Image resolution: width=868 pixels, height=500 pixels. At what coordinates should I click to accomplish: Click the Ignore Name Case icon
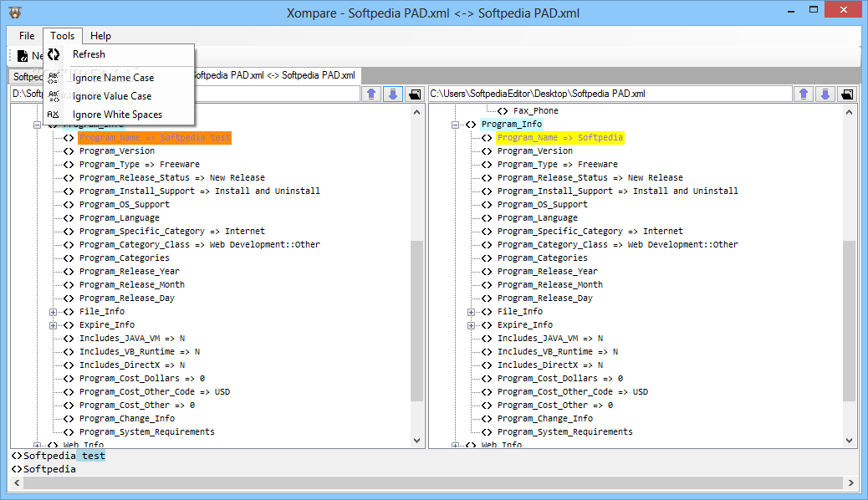(x=54, y=78)
